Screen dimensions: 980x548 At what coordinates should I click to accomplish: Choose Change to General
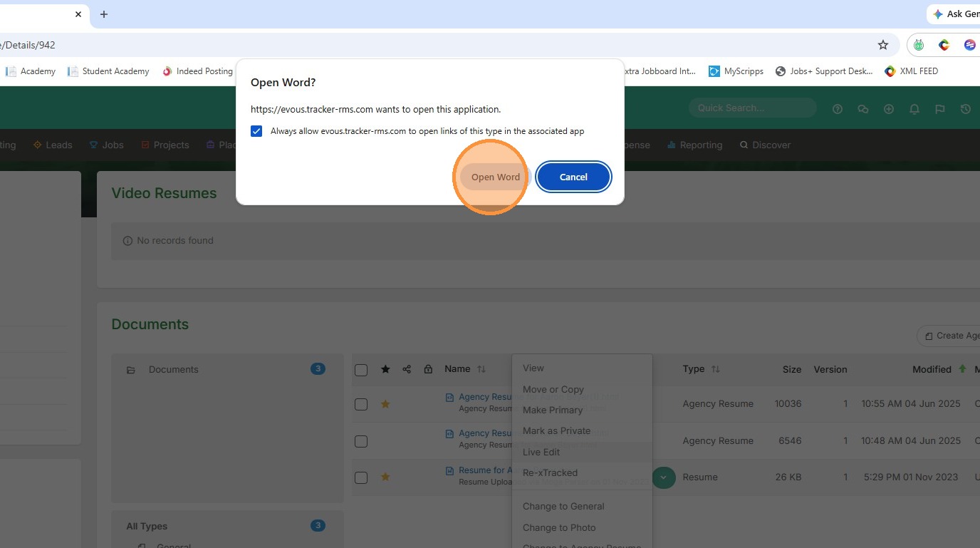pos(582,506)
